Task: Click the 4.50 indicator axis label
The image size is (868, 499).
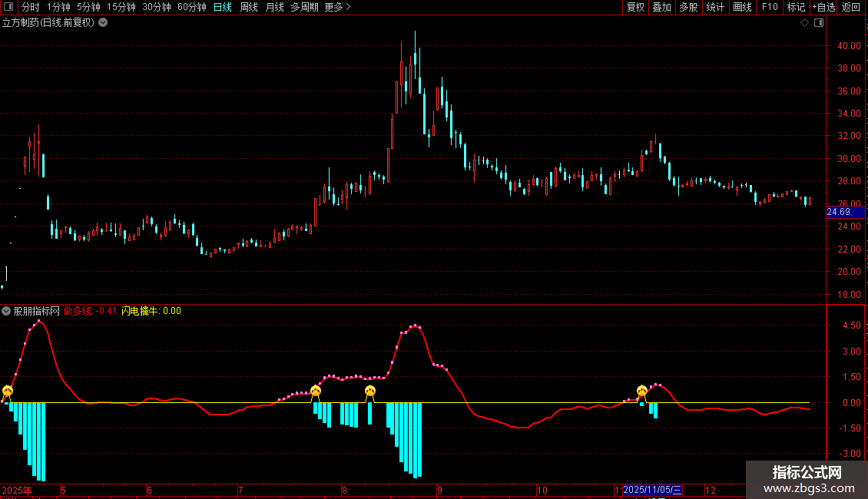Action: click(851, 326)
